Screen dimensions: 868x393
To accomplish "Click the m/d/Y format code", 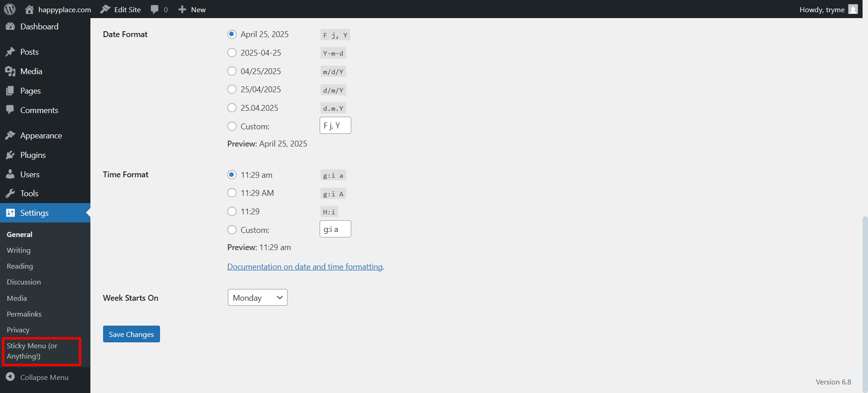I will pos(333,71).
